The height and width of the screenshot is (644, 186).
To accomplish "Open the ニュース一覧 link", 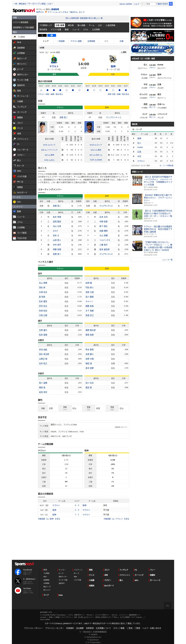I will 167,260.
